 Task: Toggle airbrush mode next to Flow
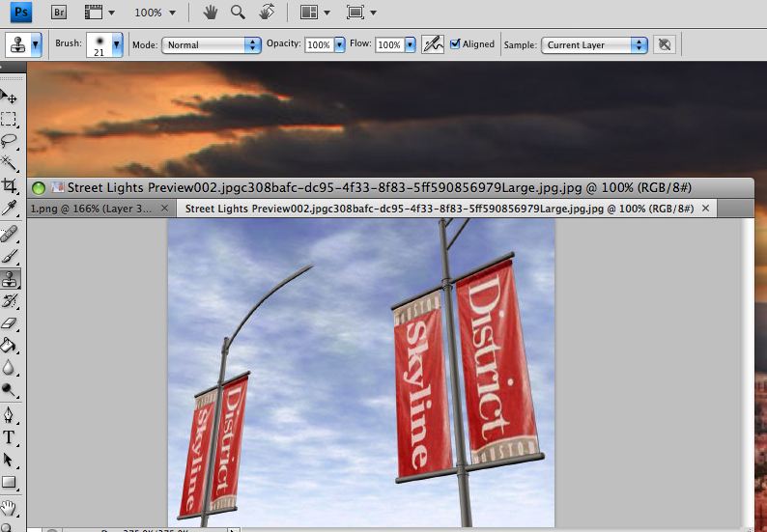(x=433, y=44)
